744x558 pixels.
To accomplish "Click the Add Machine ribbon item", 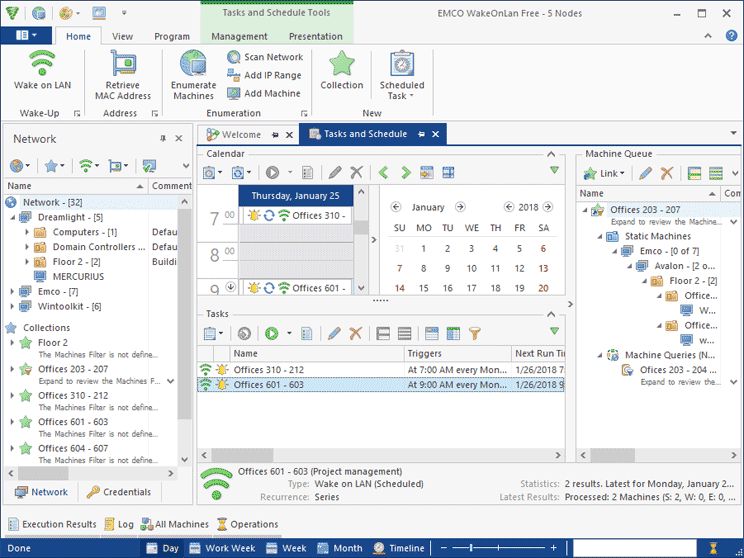I will 265,93.
